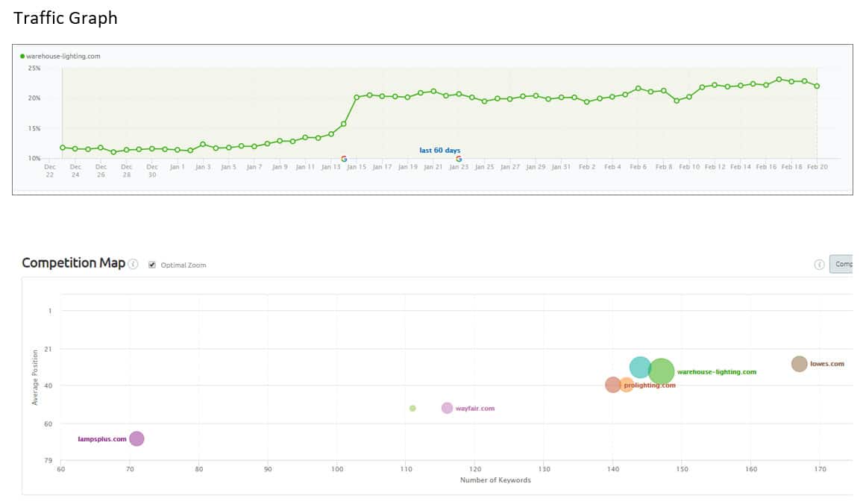This screenshot has height=504, width=866.
Task: Click the lampsplus.com label text
Action: [x=102, y=439]
